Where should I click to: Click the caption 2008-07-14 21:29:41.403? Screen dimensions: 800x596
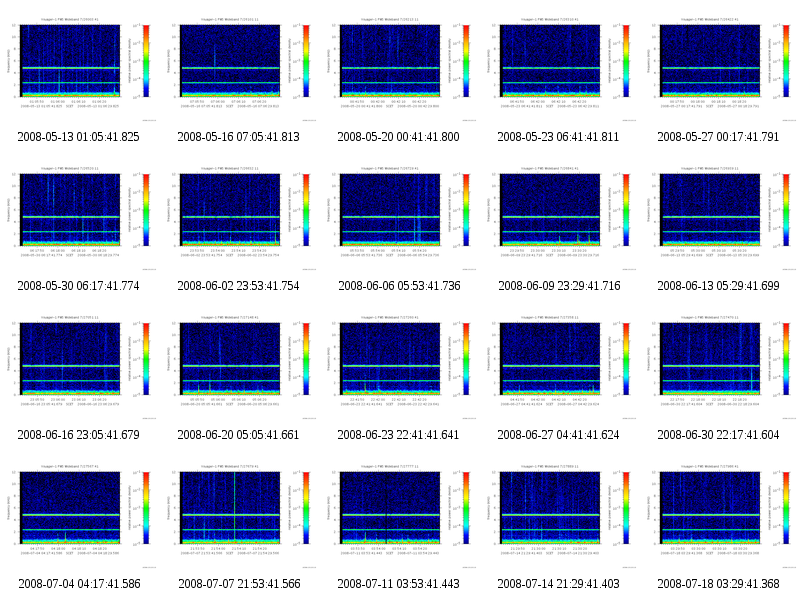tap(558, 584)
